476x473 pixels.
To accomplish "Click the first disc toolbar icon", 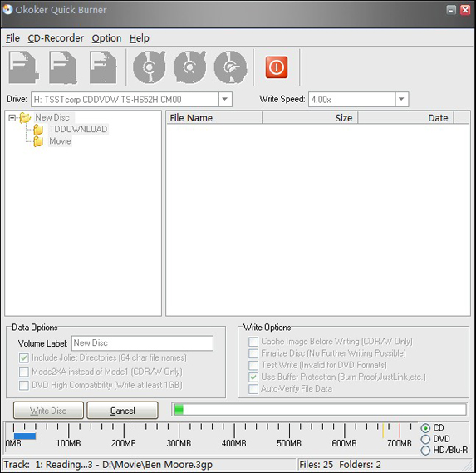I will (149, 67).
